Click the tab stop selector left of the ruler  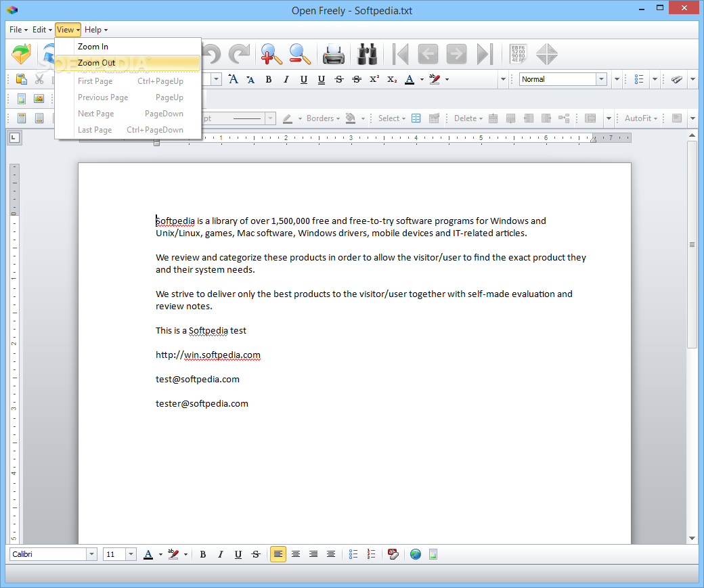pos(14,138)
